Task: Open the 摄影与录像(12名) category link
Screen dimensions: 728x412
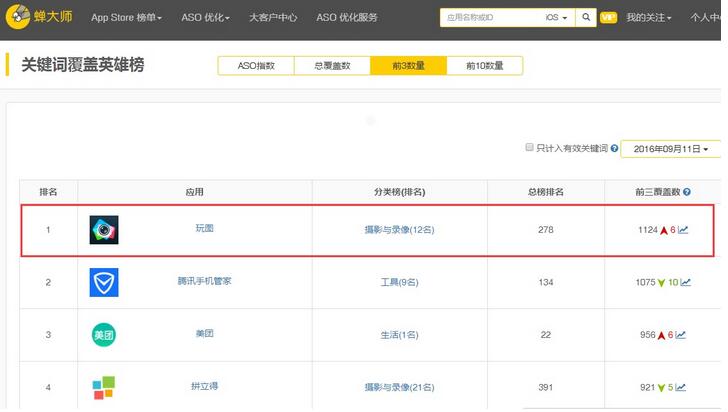Action: click(x=399, y=229)
